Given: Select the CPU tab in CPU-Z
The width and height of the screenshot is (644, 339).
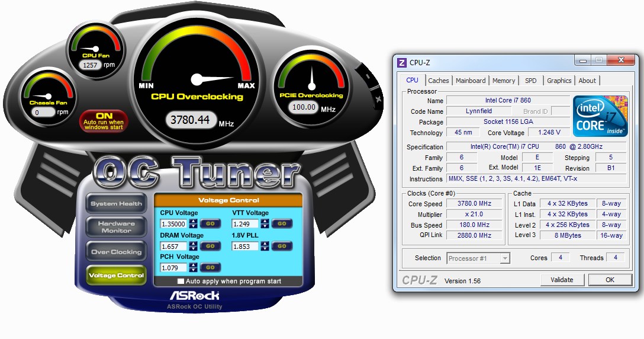Looking at the screenshot, I should 412,80.
